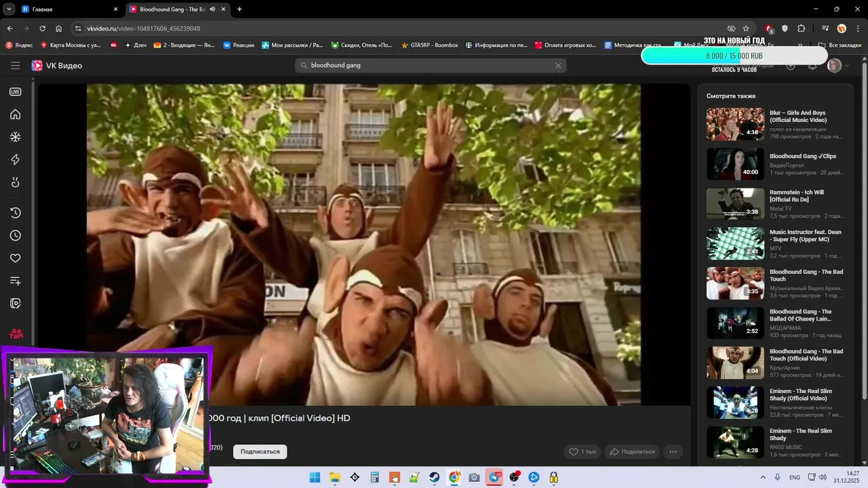Screen dimensions: 868x488
Task: Show hidden system tray icons
Action: (762, 477)
